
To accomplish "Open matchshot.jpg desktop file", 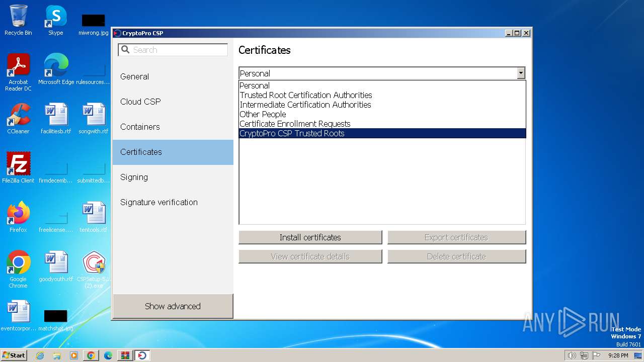I will pyautogui.click(x=56, y=321).
